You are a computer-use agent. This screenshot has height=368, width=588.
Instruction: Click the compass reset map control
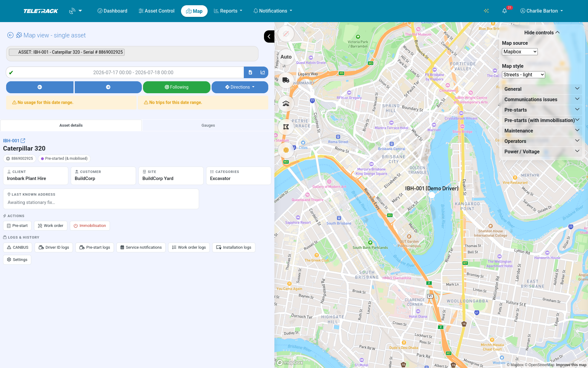tap(286, 34)
